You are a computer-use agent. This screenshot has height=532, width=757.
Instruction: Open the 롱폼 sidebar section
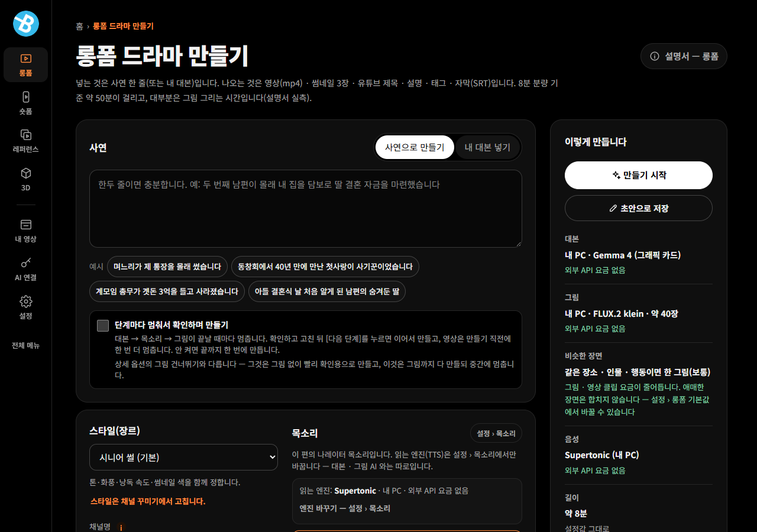pos(25,64)
